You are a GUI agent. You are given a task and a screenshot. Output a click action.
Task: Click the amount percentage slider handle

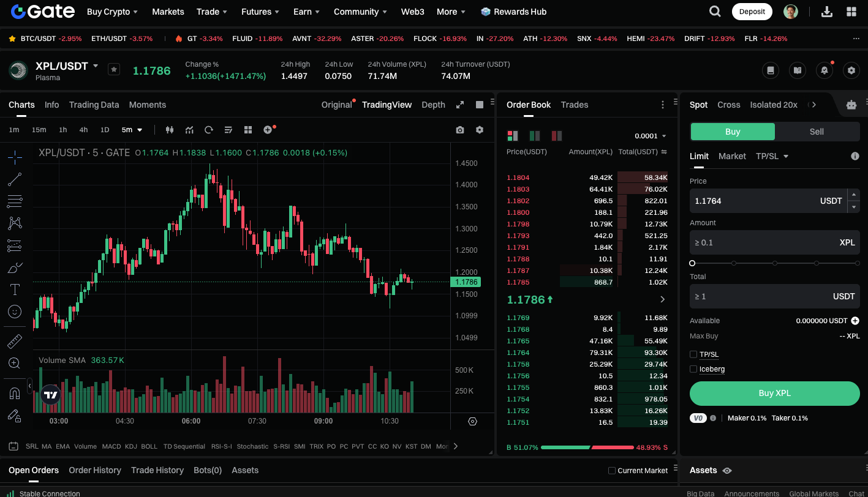point(692,263)
